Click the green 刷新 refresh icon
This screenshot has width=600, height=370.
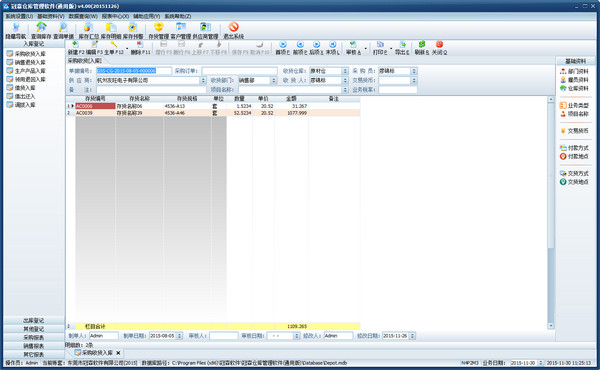tap(421, 44)
